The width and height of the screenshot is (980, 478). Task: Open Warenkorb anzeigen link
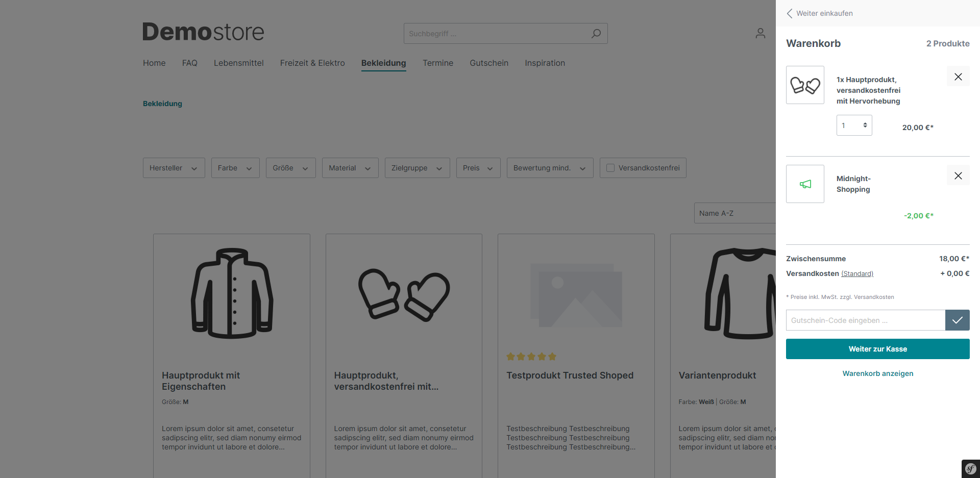point(877,373)
